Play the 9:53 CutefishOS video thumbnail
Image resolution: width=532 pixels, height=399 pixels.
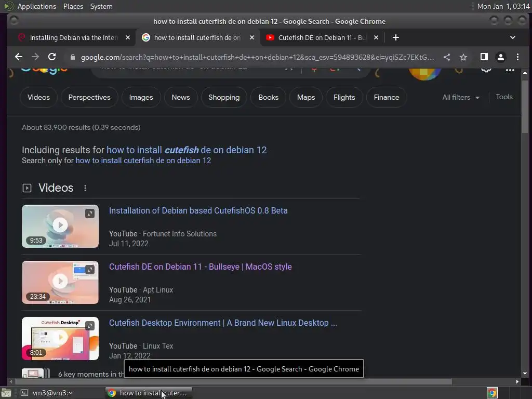click(60, 227)
